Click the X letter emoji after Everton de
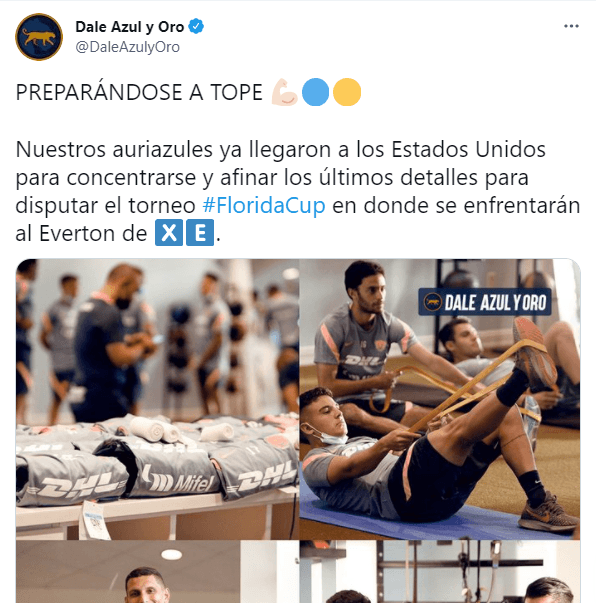 coord(169,233)
